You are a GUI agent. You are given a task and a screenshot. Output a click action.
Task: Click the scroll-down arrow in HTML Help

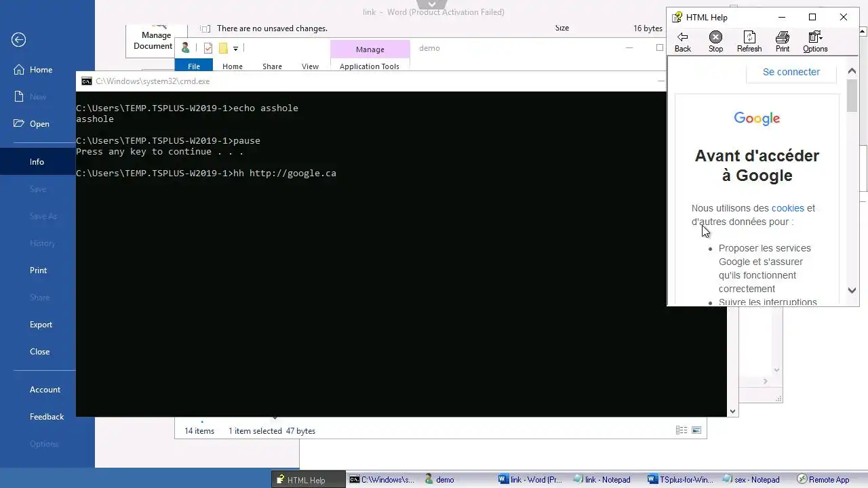click(852, 290)
